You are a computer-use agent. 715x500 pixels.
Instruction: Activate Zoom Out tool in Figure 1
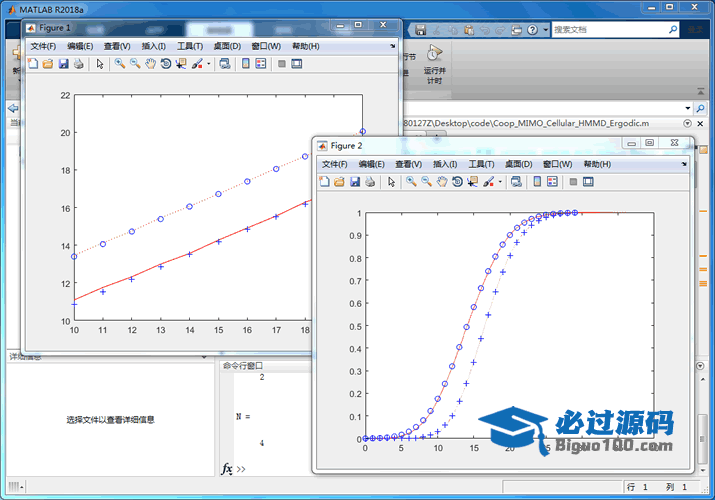pos(135,64)
